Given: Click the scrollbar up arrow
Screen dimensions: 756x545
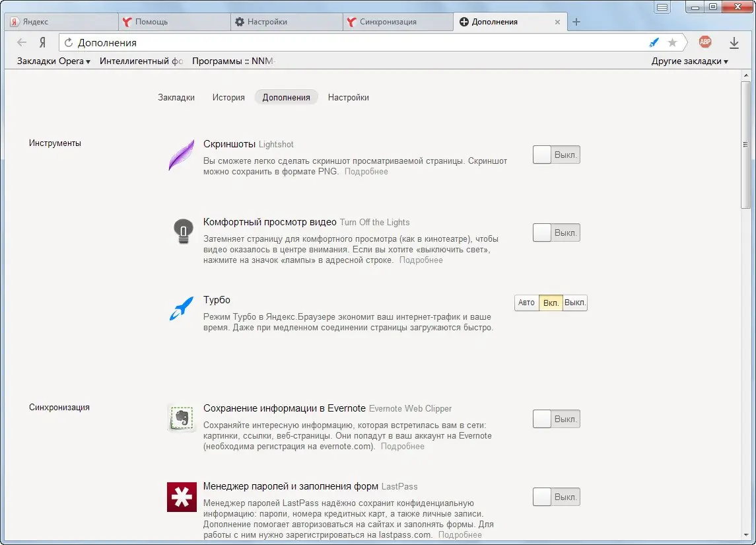Looking at the screenshot, I should point(746,75).
